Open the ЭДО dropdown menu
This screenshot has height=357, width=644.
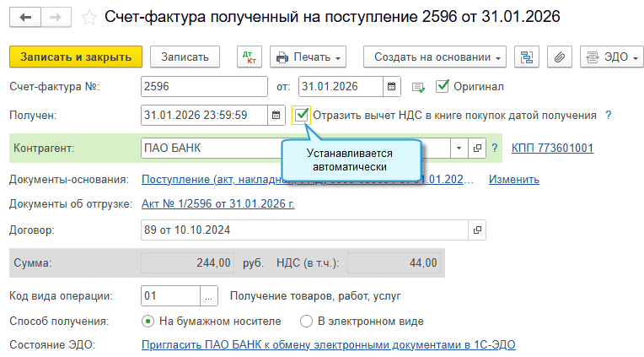point(612,57)
